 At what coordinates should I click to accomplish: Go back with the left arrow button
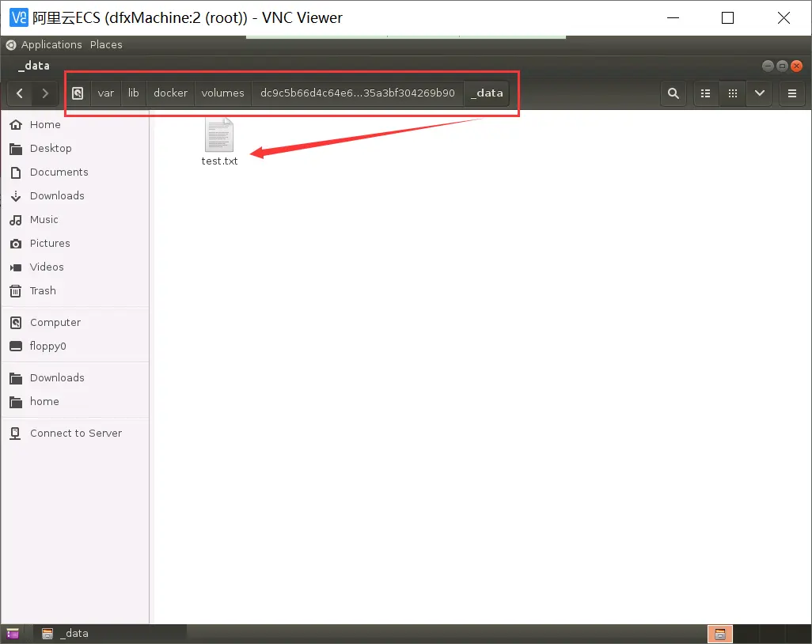[x=20, y=93]
